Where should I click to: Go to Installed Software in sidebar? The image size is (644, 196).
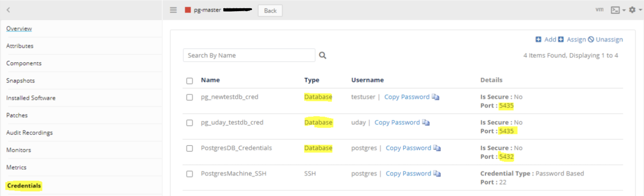(x=31, y=98)
